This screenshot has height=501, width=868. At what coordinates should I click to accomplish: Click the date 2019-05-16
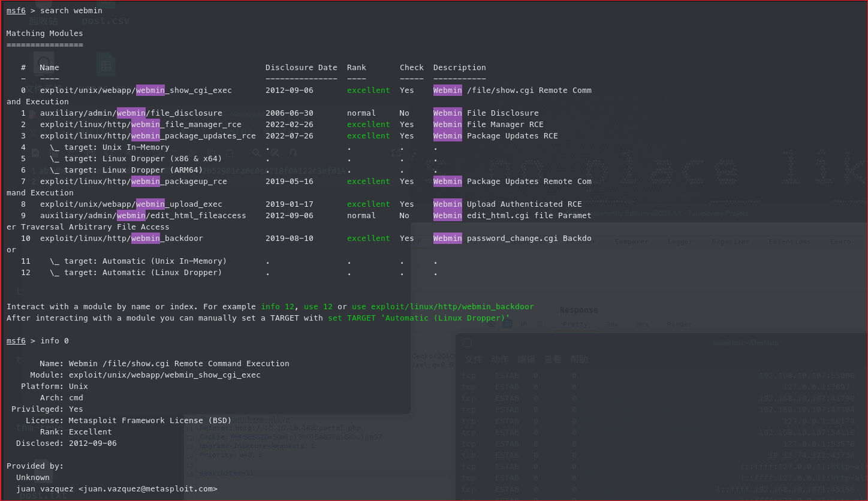pyautogui.click(x=290, y=181)
